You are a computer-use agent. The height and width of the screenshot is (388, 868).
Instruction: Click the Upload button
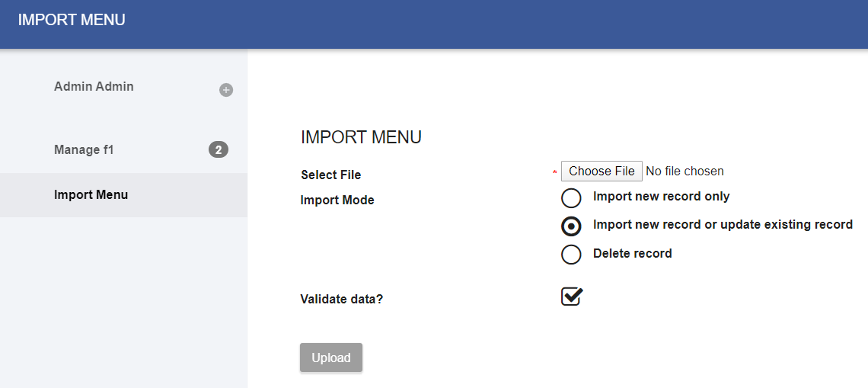tap(331, 358)
